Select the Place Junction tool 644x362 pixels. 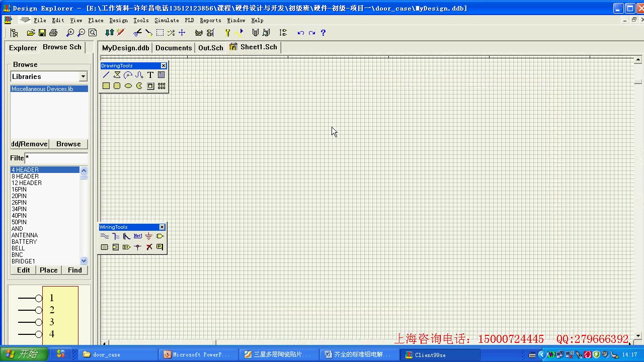138,247
